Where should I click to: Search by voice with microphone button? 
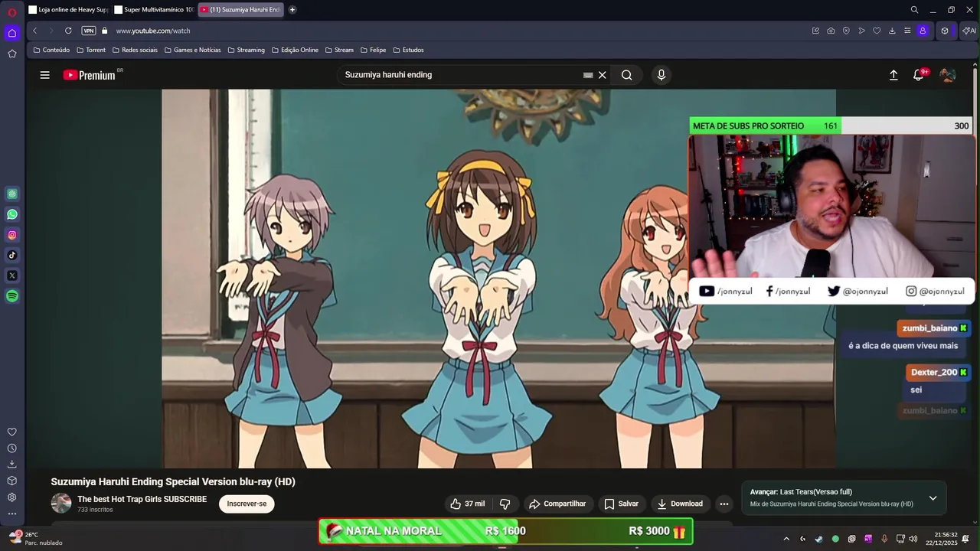click(x=661, y=75)
